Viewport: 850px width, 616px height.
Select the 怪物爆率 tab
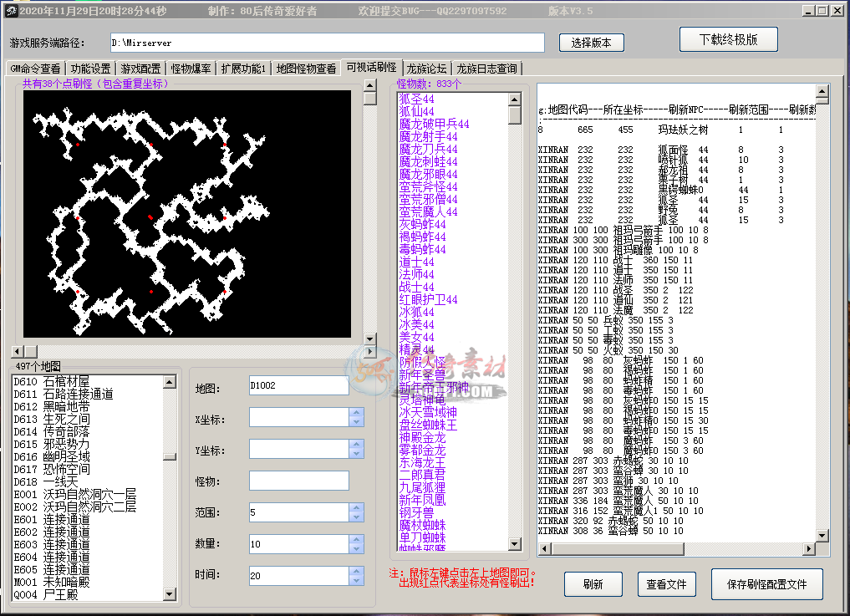[191, 69]
